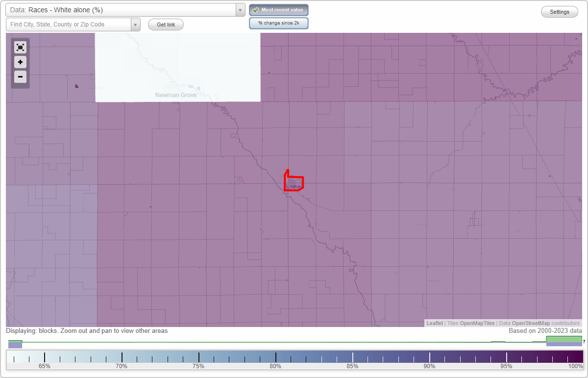588x378 pixels.
Task: Expand the city search dropdown arrow
Action: (x=135, y=24)
